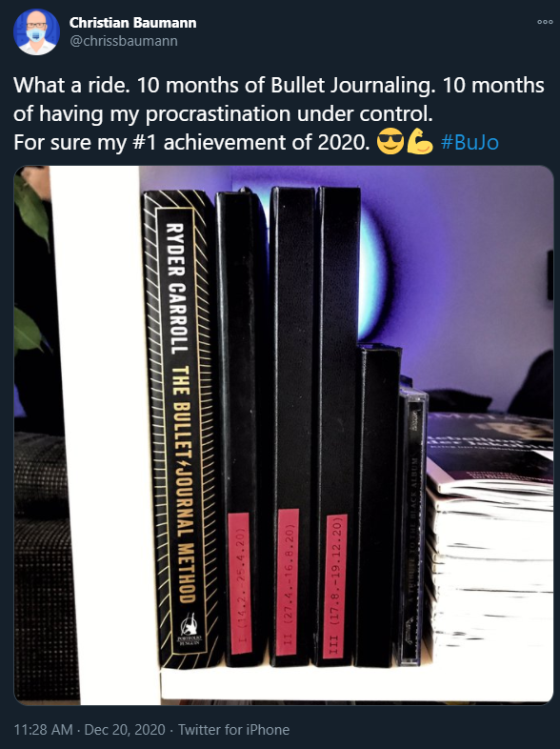This screenshot has width=560, height=749.
Task: Click the tweet text about Bullet Journaling
Action: (x=279, y=113)
